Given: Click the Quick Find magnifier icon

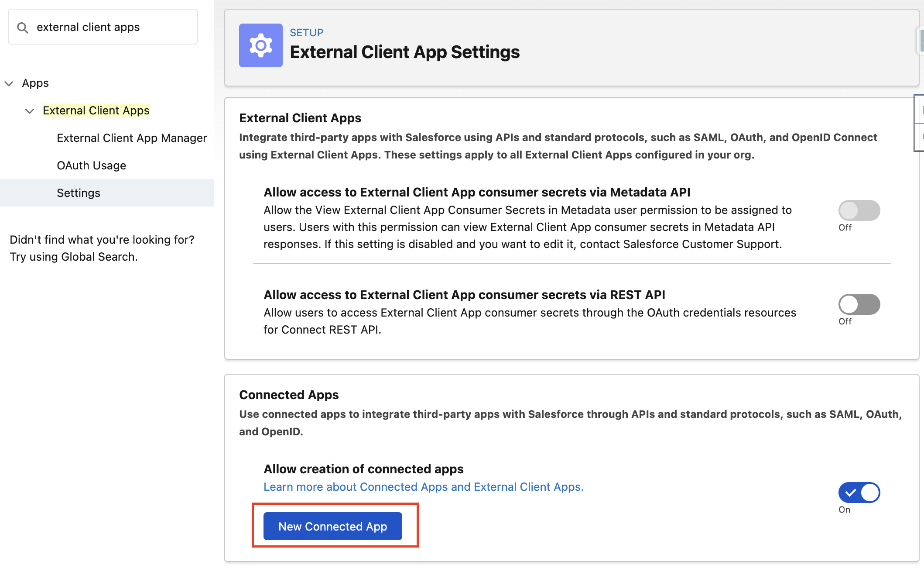Looking at the screenshot, I should click(x=23, y=28).
